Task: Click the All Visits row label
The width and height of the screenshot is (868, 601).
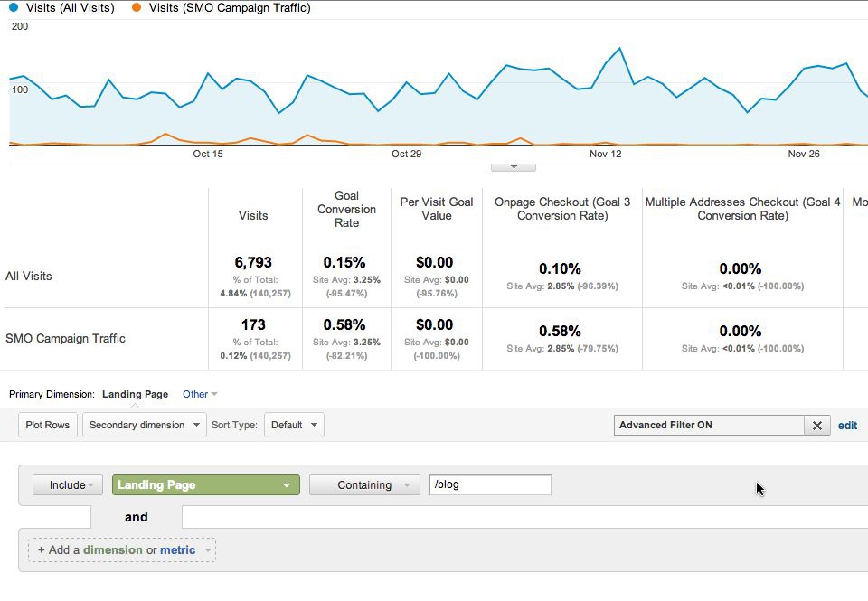Action: click(29, 277)
